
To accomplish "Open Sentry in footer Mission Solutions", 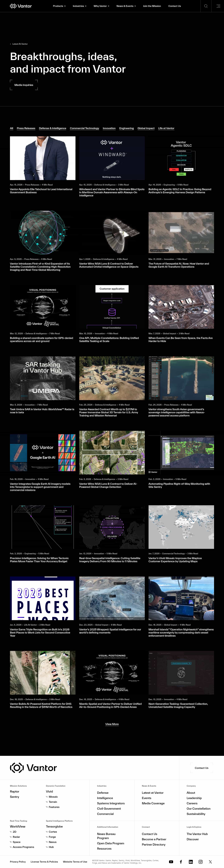I will click(14, 797).
